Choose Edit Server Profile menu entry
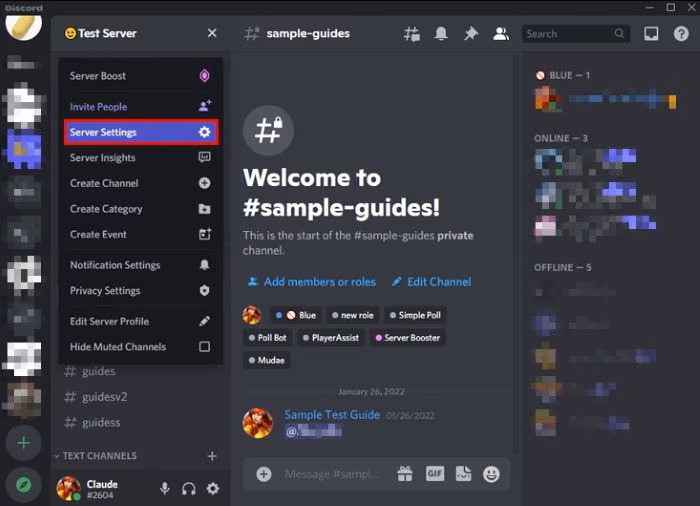Viewport: 700px width, 506px height. 141,321
